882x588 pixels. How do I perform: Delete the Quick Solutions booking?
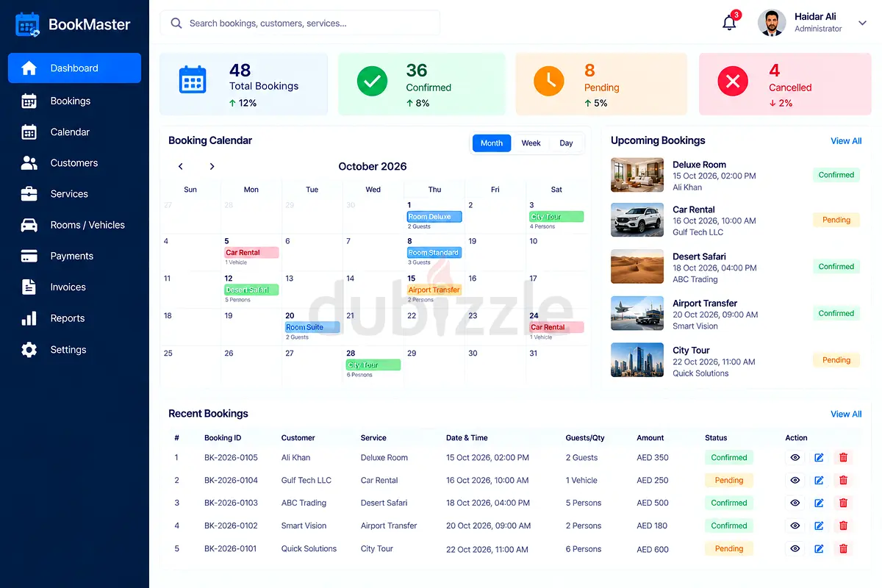pos(843,548)
